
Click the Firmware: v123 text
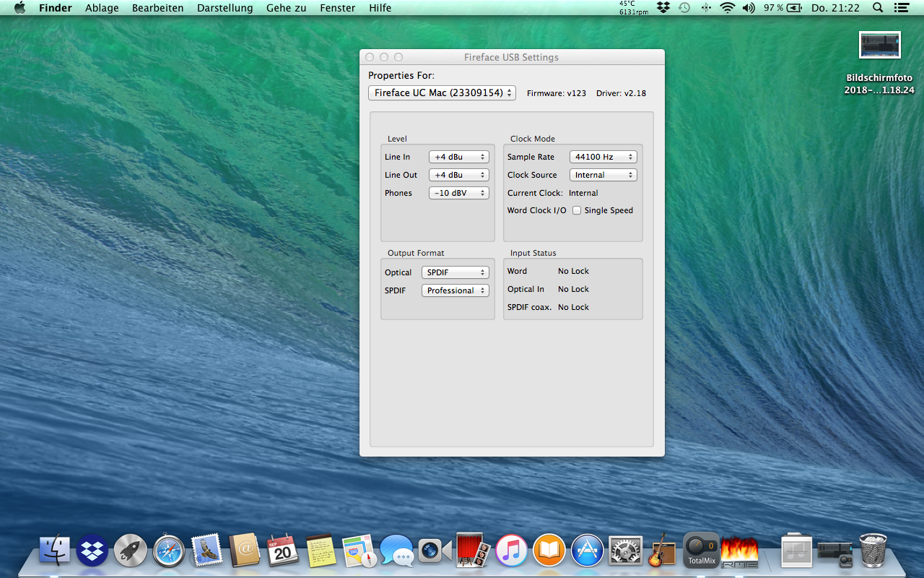[x=557, y=93]
